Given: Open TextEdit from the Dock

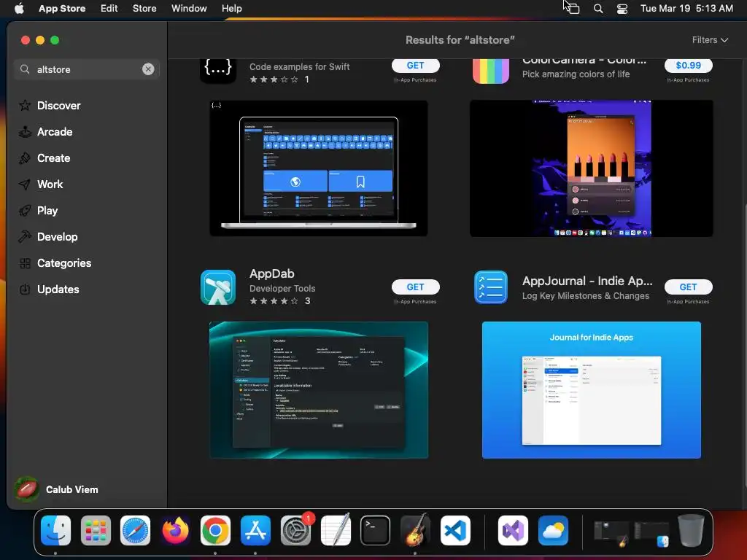Looking at the screenshot, I should (x=336, y=530).
